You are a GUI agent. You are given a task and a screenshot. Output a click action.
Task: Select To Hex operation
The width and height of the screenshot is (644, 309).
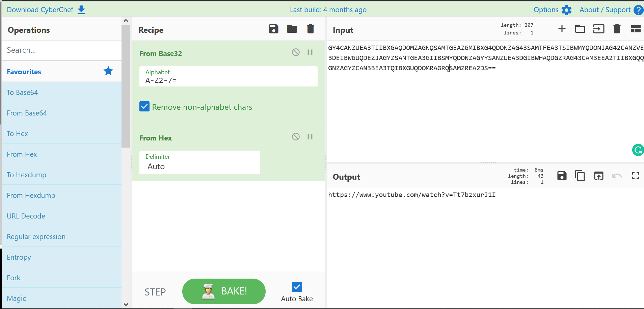(x=61, y=133)
